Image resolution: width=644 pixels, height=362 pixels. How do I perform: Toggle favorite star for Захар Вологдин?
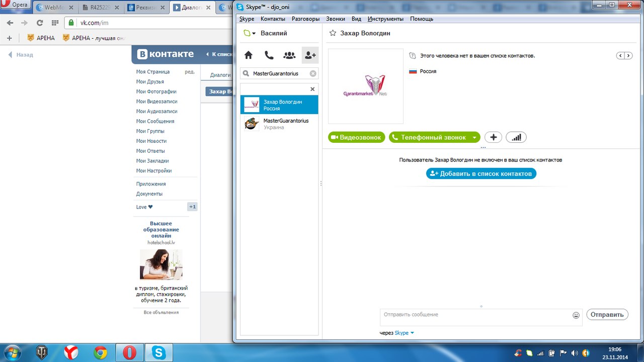coord(333,33)
